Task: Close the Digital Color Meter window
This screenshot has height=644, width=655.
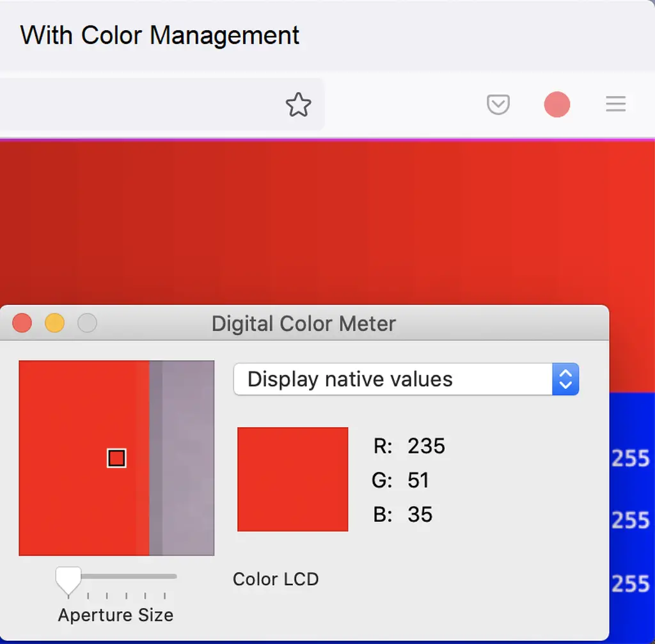Action: click(x=22, y=323)
